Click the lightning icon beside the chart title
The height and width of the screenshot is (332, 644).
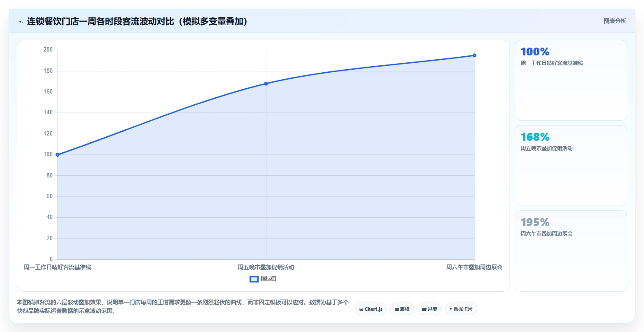click(20, 21)
